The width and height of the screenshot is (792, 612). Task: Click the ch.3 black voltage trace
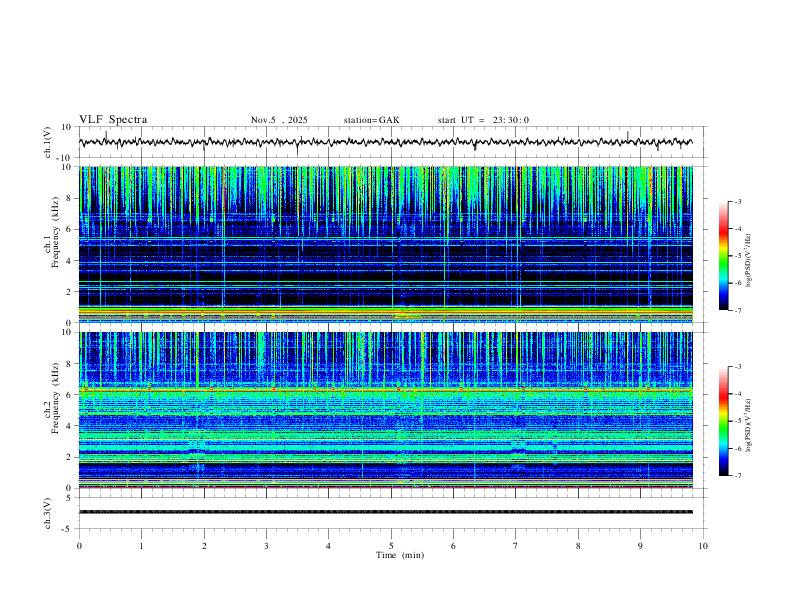[385, 512]
